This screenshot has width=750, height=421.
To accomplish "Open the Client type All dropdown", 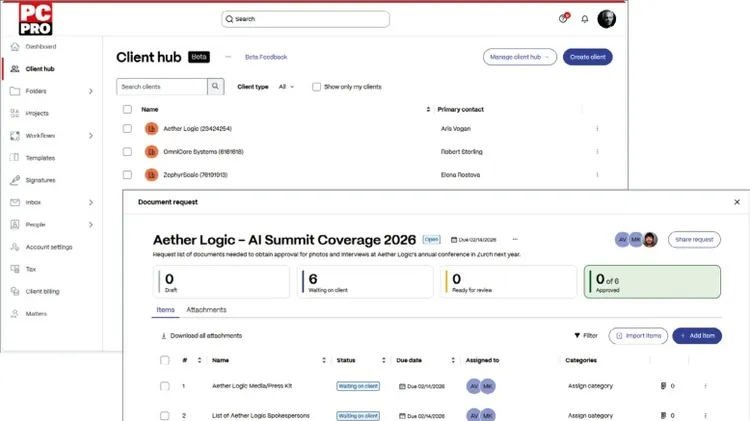I will pos(286,87).
